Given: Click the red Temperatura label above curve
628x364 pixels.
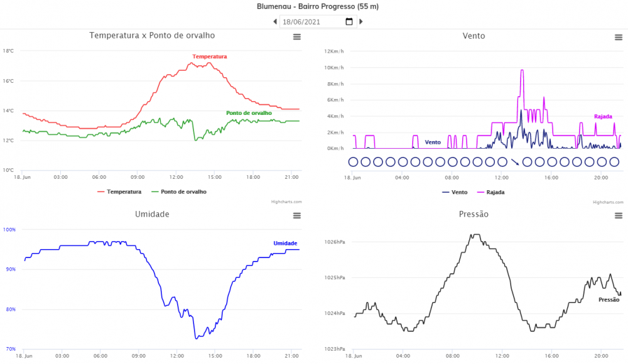Looking at the screenshot, I should 210,56.
